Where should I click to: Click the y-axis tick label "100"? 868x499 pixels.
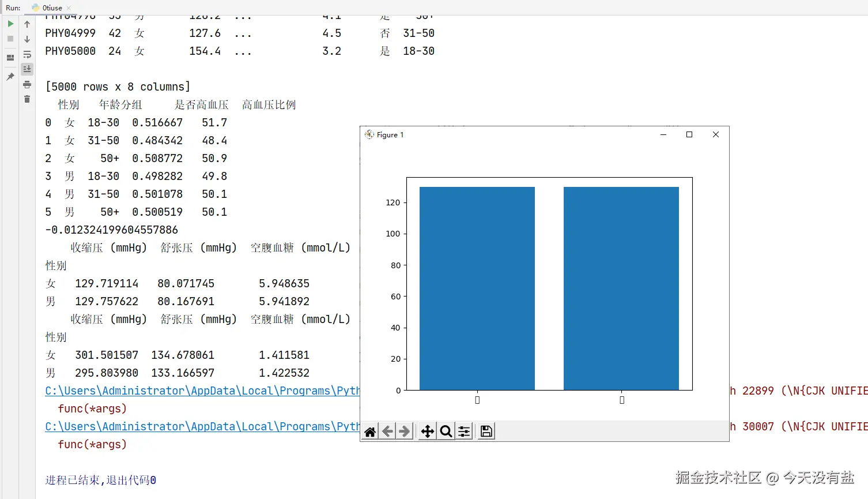pos(393,234)
